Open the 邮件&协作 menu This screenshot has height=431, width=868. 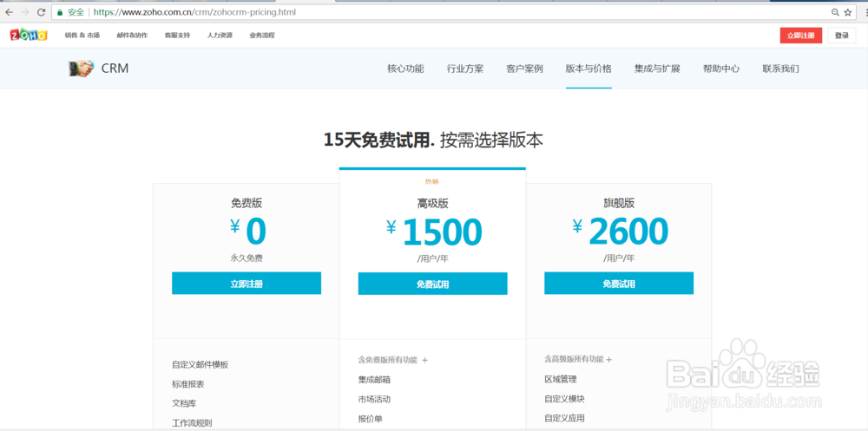coord(132,36)
